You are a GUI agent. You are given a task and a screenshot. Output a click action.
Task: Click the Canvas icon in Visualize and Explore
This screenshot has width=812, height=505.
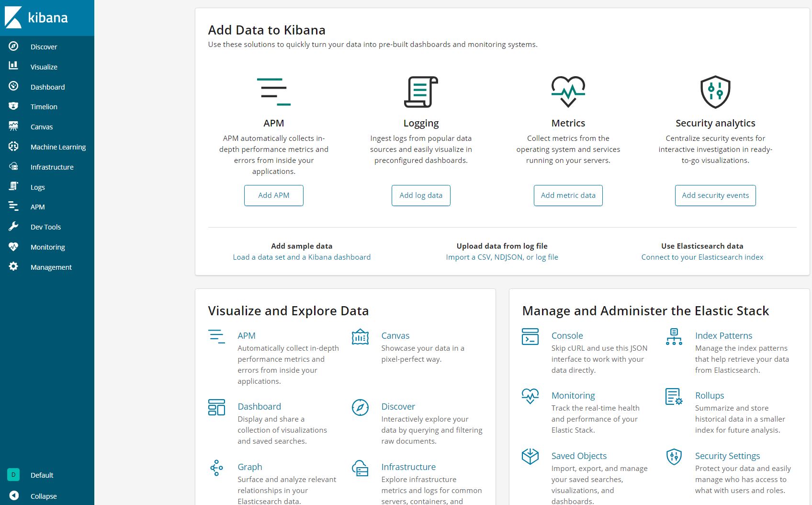(360, 337)
